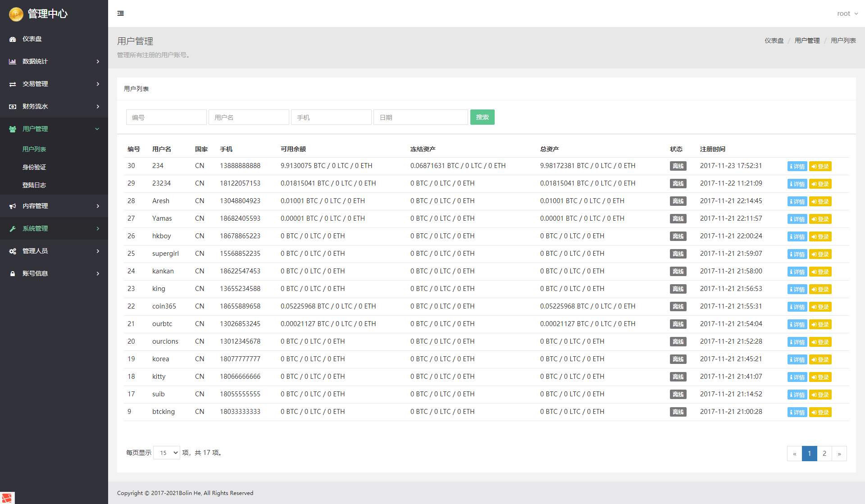Expand the 交易管理 submenu chevron
This screenshot has width=865, height=504.
[97, 84]
